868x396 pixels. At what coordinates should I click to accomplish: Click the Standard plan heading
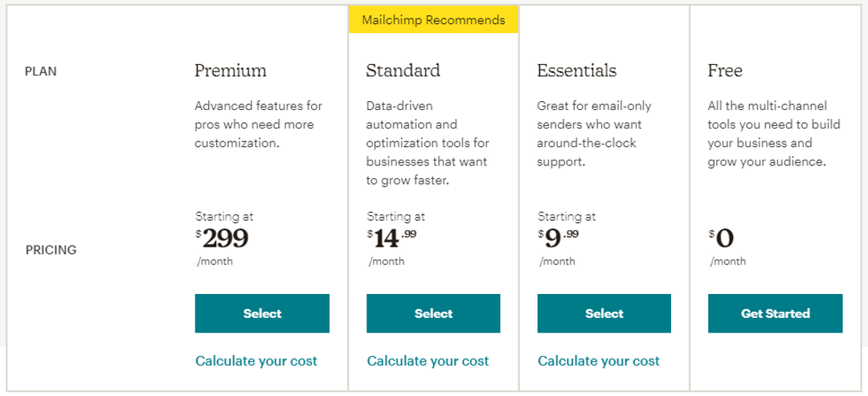click(x=403, y=71)
